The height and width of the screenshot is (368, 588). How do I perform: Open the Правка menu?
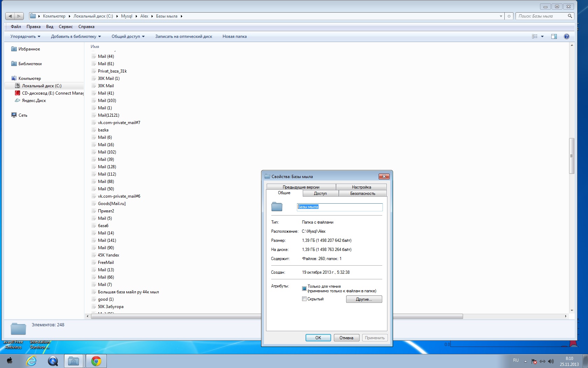pos(34,27)
